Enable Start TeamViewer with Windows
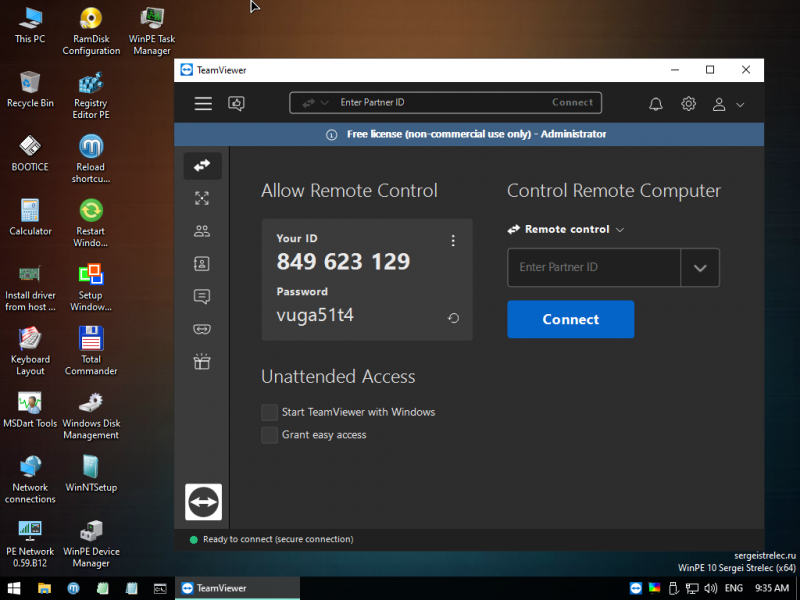Image resolution: width=800 pixels, height=600 pixels. pyautogui.click(x=269, y=412)
